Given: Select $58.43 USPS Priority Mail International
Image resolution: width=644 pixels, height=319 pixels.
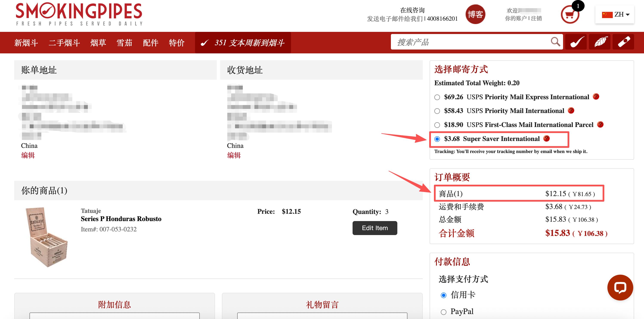Looking at the screenshot, I should (x=437, y=111).
